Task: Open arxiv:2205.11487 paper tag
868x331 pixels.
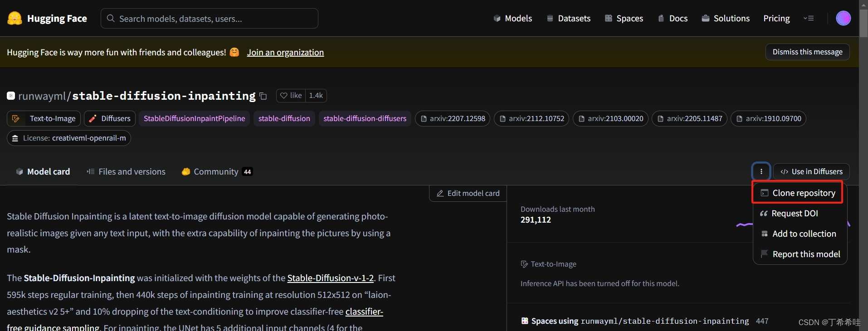Action: [x=689, y=118]
